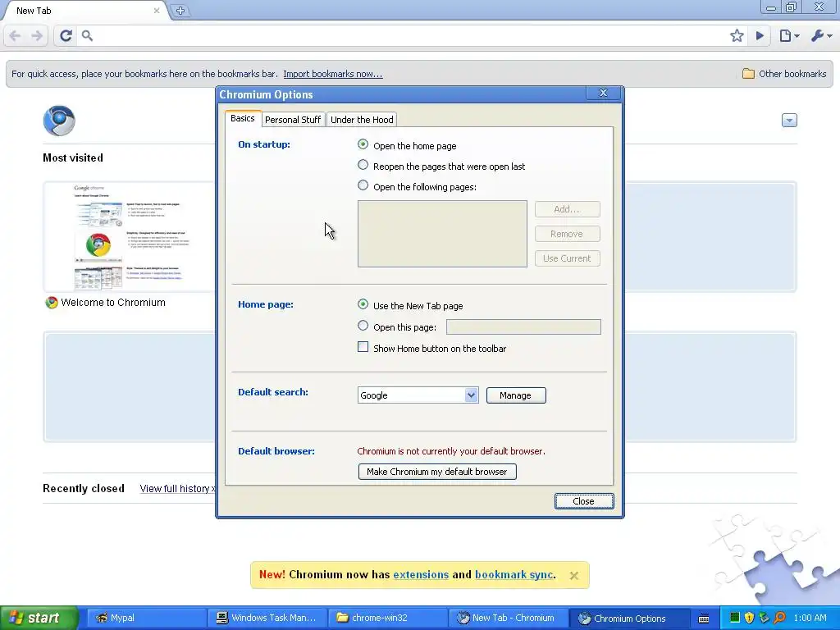Click the magnifier icon in the address bar
This screenshot has width=840, height=630.
87,36
